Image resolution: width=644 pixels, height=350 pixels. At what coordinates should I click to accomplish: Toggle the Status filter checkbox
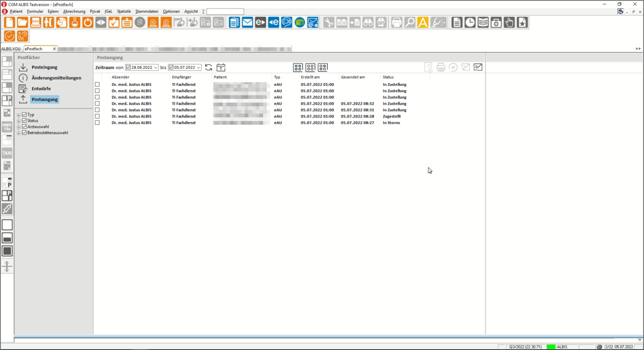24,121
